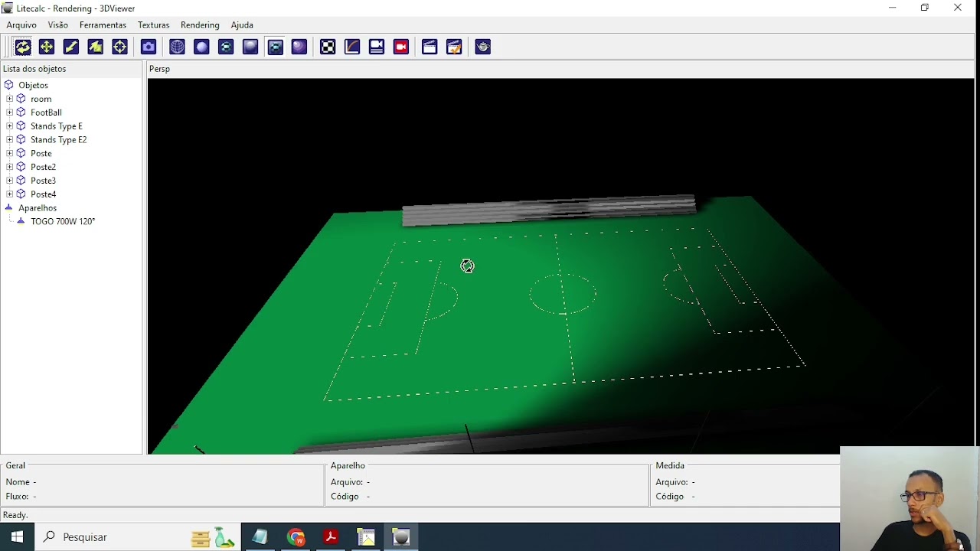Image resolution: width=980 pixels, height=551 pixels.
Task: Select the Aparelhos group label
Action: tap(38, 207)
